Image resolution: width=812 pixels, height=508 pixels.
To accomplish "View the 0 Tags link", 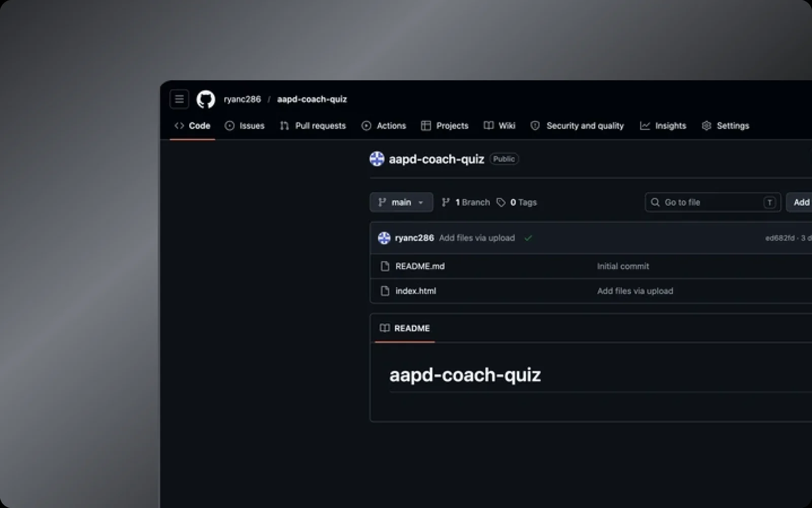I will [x=517, y=202].
